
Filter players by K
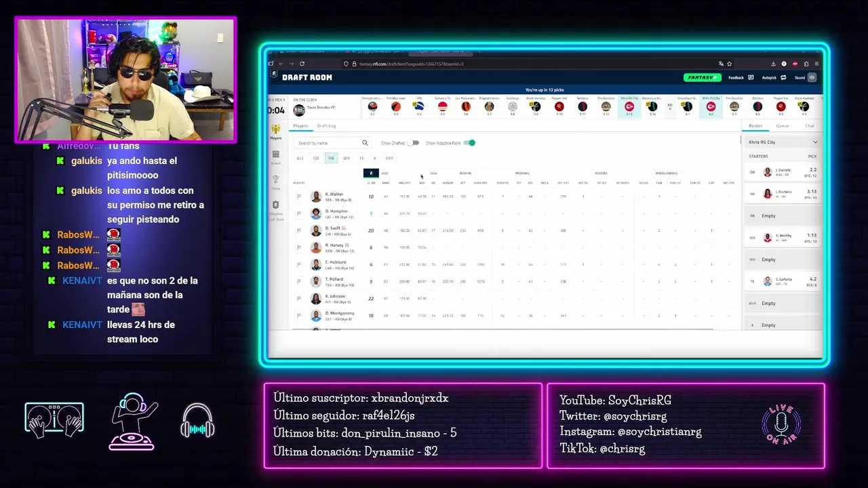click(375, 158)
